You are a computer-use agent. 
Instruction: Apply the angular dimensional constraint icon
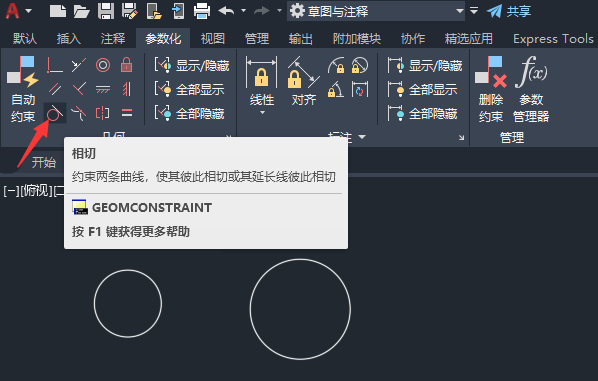click(336, 89)
